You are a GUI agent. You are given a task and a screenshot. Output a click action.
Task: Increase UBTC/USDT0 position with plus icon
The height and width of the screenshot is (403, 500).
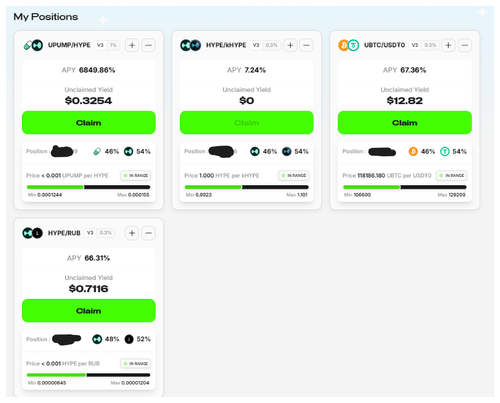point(448,45)
